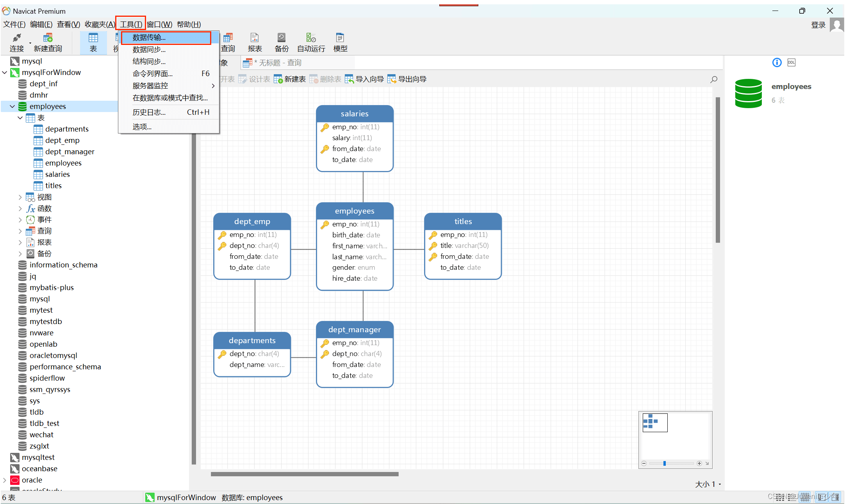This screenshot has height=504, width=845.
Task: Open the New Query toolbar icon
Action: (48, 38)
